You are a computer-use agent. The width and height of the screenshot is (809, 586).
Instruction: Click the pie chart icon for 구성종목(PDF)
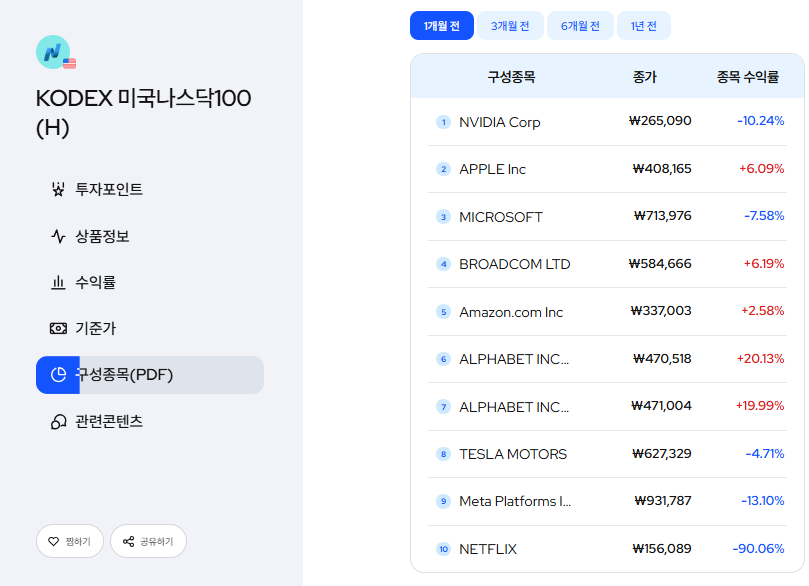[x=58, y=375]
